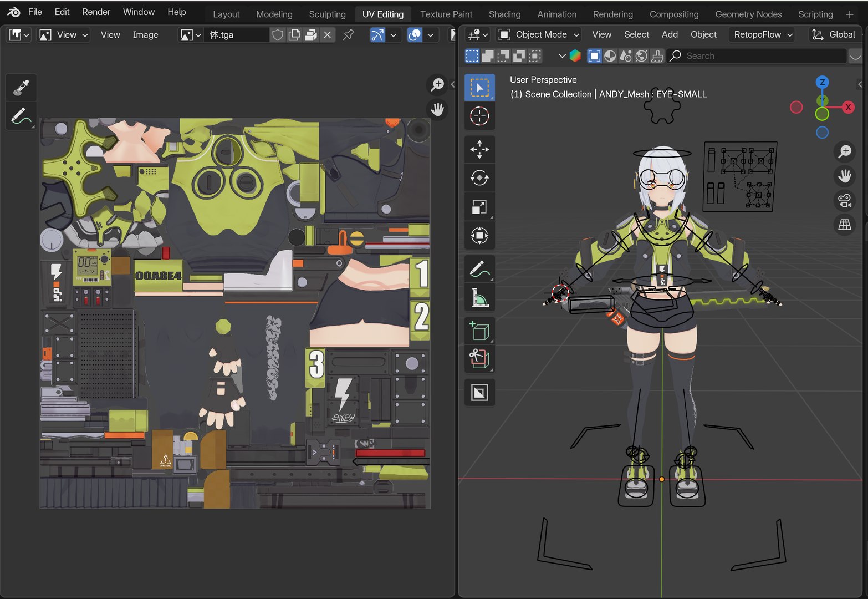Pick the Scale tool in viewport toolbar
This screenshot has height=599, width=868.
pos(479,207)
